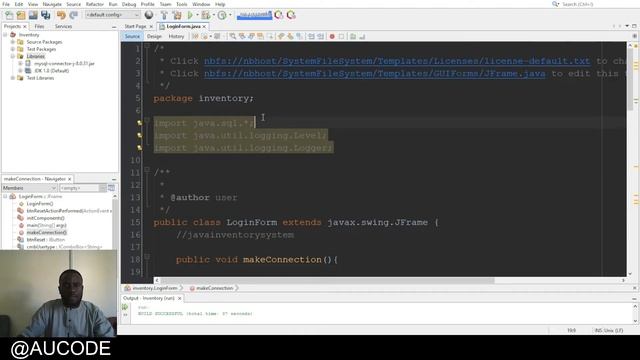This screenshot has width=640, height=360.
Task: Select initComponents() in Navigator
Action: (45, 218)
